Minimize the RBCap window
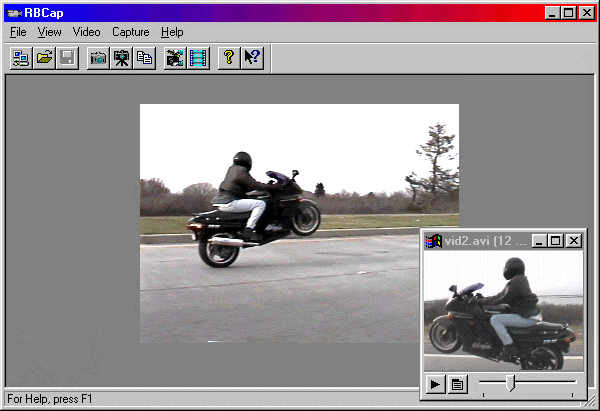The image size is (600, 411). pyautogui.click(x=552, y=13)
